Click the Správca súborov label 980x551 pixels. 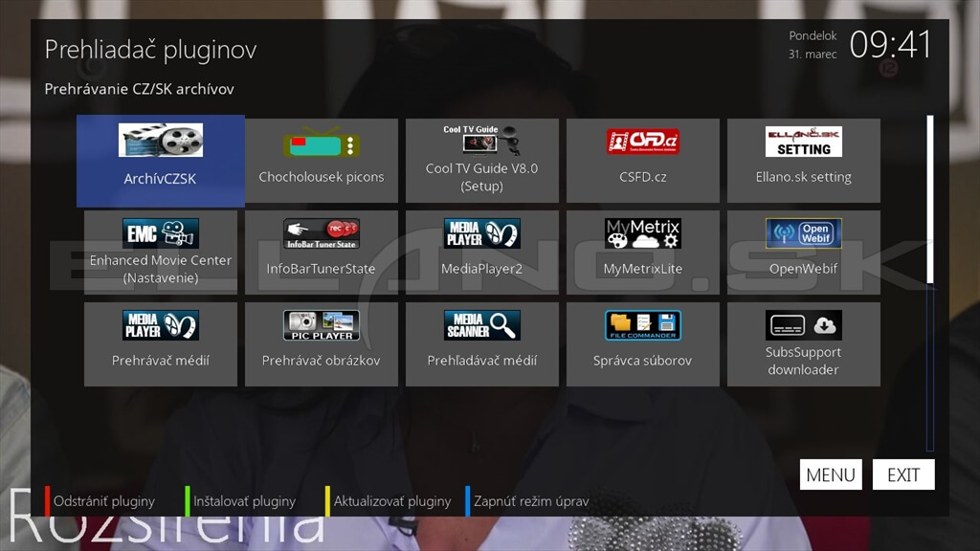(642, 361)
